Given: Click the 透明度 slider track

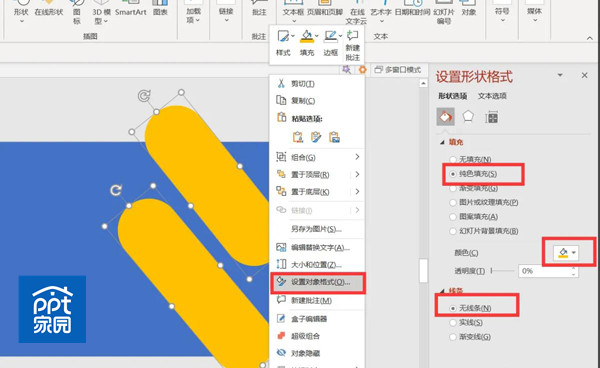Looking at the screenshot, I should pos(502,271).
